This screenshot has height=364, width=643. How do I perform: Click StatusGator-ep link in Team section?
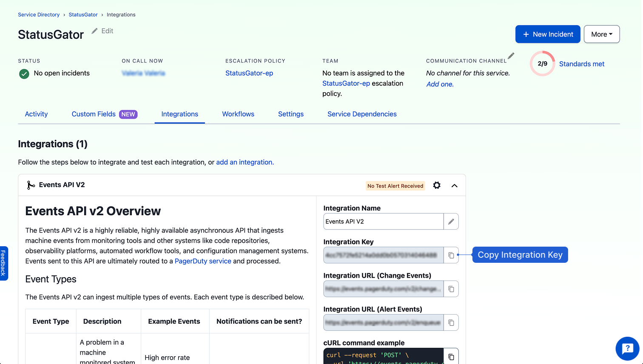pyautogui.click(x=346, y=83)
